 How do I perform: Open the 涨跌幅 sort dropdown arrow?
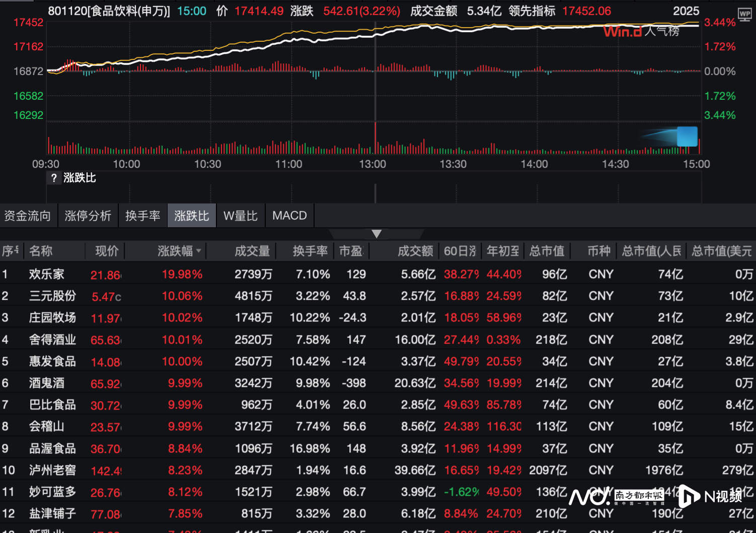(x=199, y=251)
